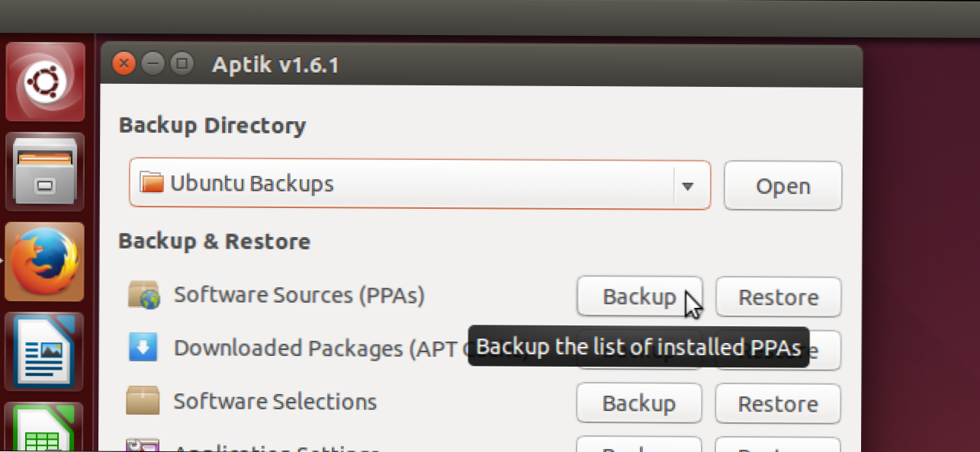The image size is (980, 452).
Task: Click the Software Selections box icon
Action: tap(143, 402)
